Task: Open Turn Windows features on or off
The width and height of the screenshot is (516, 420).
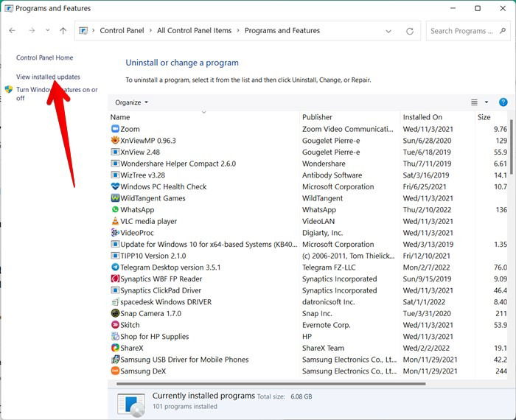Action: [x=57, y=94]
